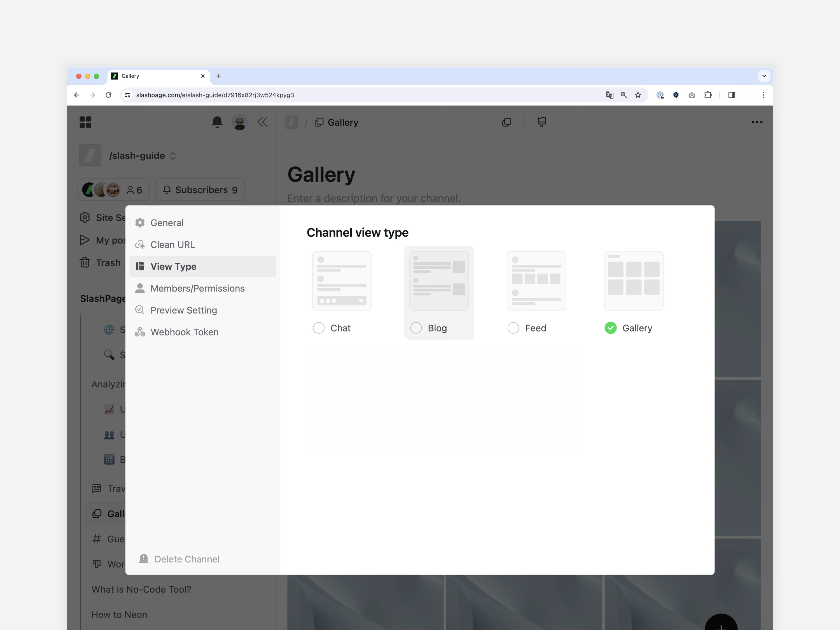Click the black plus floating button
840x630 pixels.
tap(721, 623)
